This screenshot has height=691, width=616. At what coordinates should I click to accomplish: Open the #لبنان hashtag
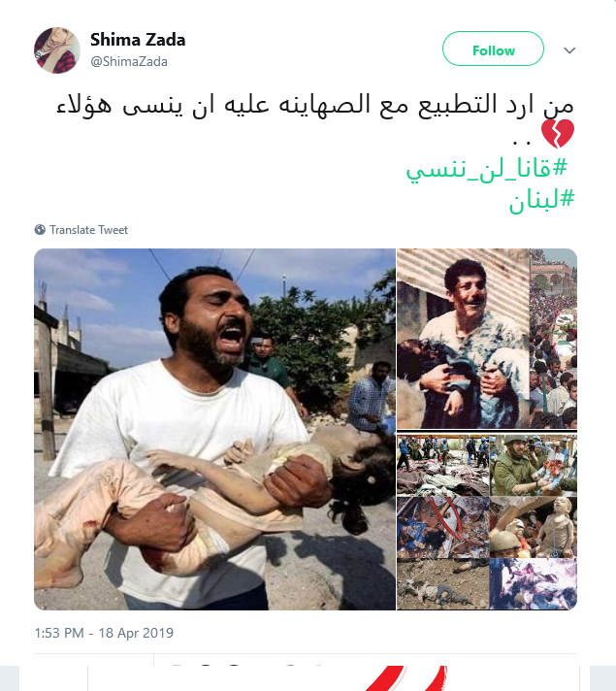[x=542, y=200]
